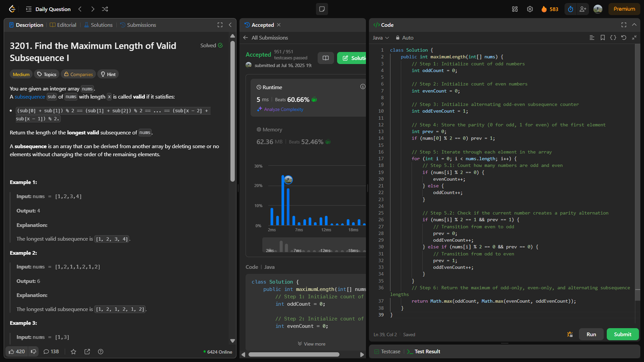
Task: Click the invite user icon
Action: point(582,9)
